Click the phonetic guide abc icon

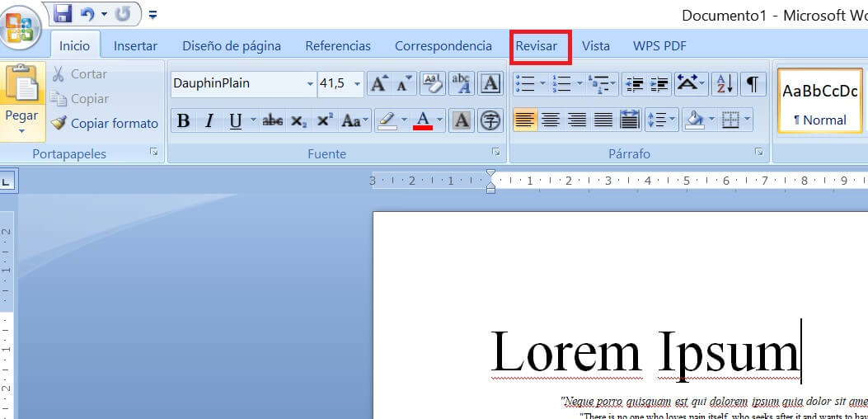pos(461,83)
